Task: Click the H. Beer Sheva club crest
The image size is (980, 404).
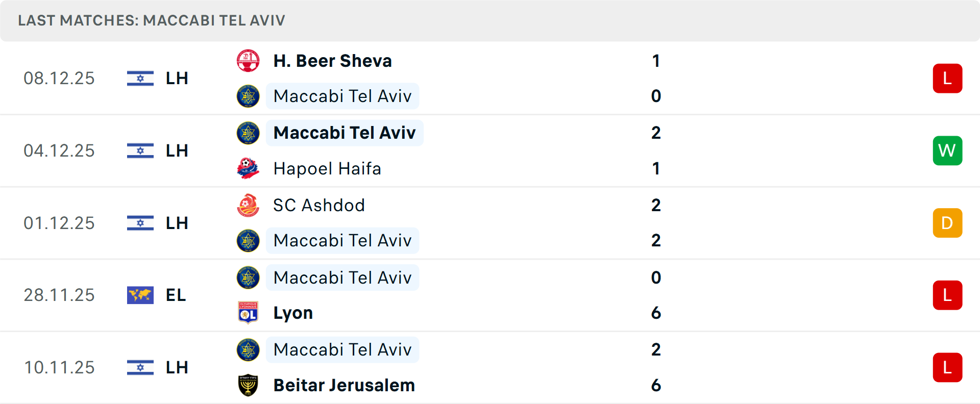Action: [248, 61]
